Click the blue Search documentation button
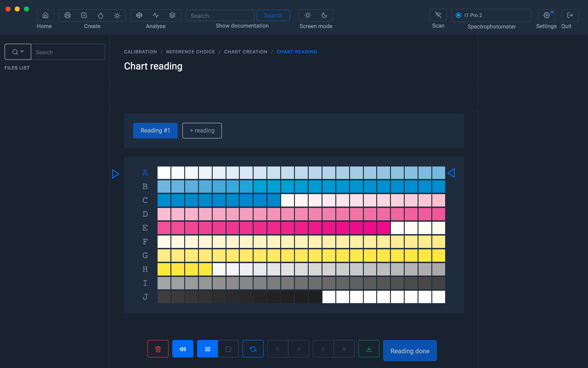The width and height of the screenshot is (588, 368). tap(273, 15)
